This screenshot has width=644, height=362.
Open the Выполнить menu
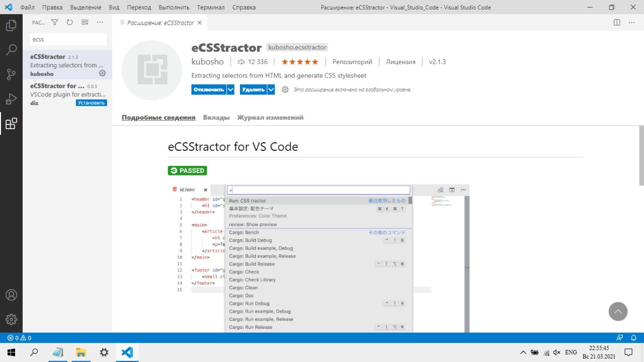(x=174, y=8)
